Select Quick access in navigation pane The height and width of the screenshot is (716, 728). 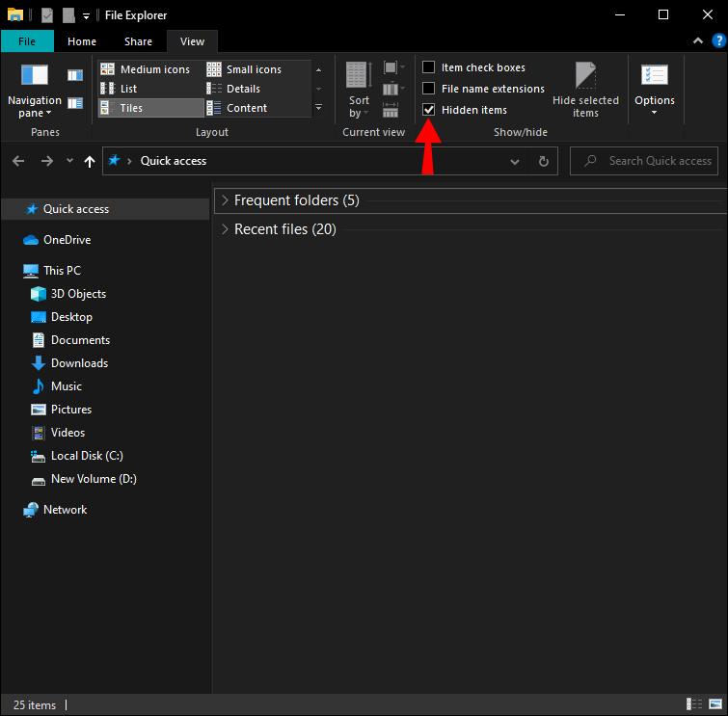click(x=105, y=209)
